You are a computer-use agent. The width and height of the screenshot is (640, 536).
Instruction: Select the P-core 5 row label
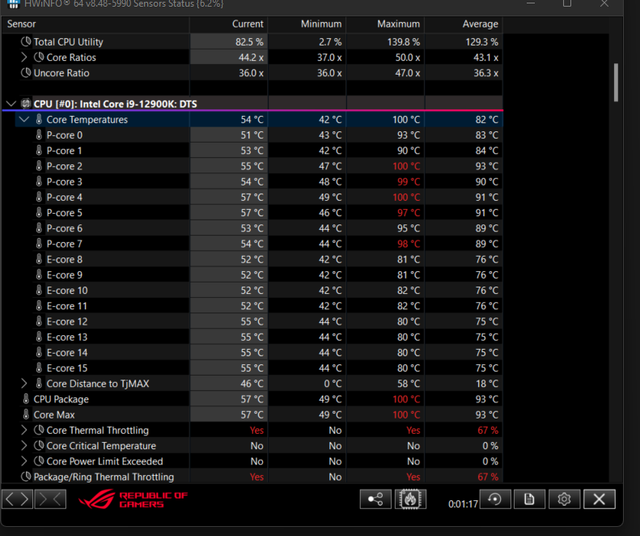(x=64, y=213)
